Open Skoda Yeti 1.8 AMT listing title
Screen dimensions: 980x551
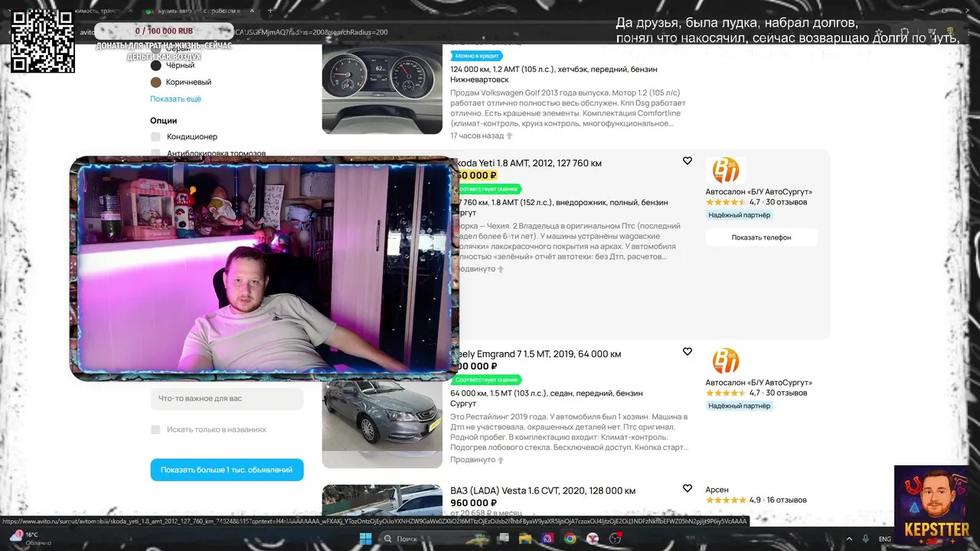[530, 163]
